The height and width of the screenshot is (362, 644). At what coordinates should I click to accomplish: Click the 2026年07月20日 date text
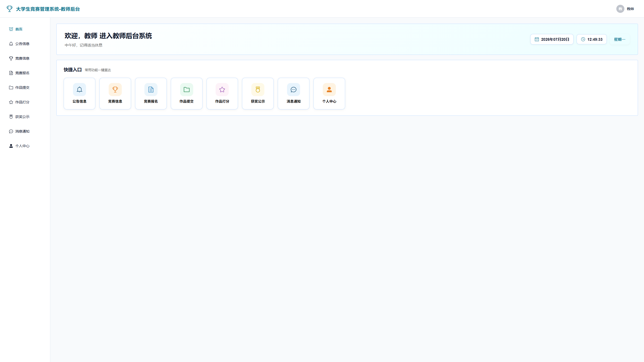click(555, 39)
